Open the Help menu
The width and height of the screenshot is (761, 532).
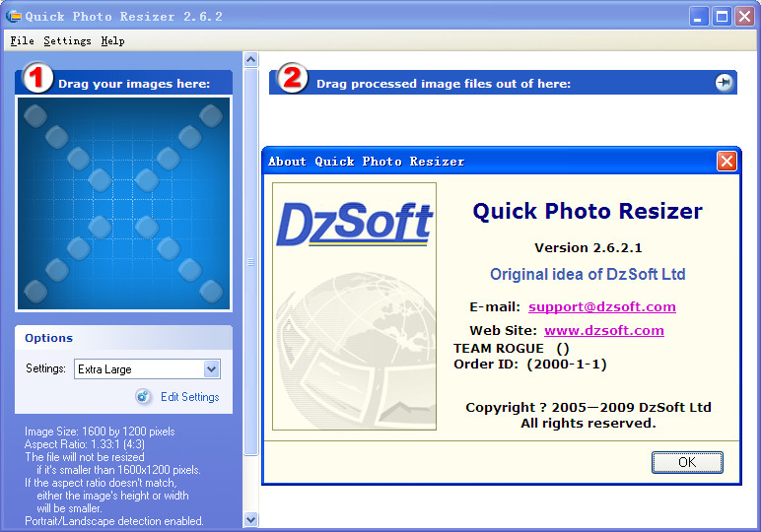point(112,40)
